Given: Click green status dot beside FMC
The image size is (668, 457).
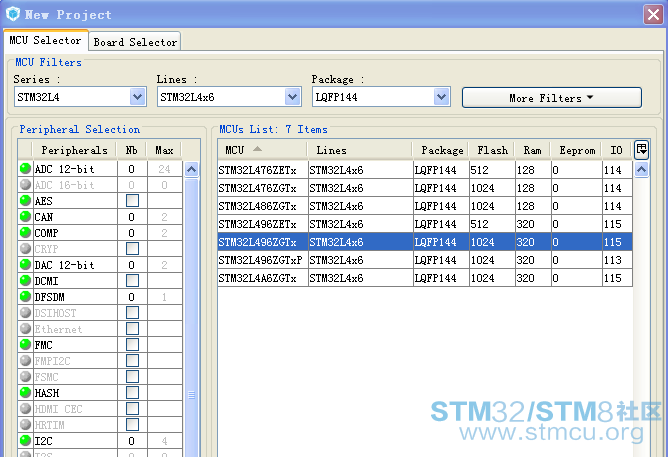Looking at the screenshot, I should coord(26,345).
